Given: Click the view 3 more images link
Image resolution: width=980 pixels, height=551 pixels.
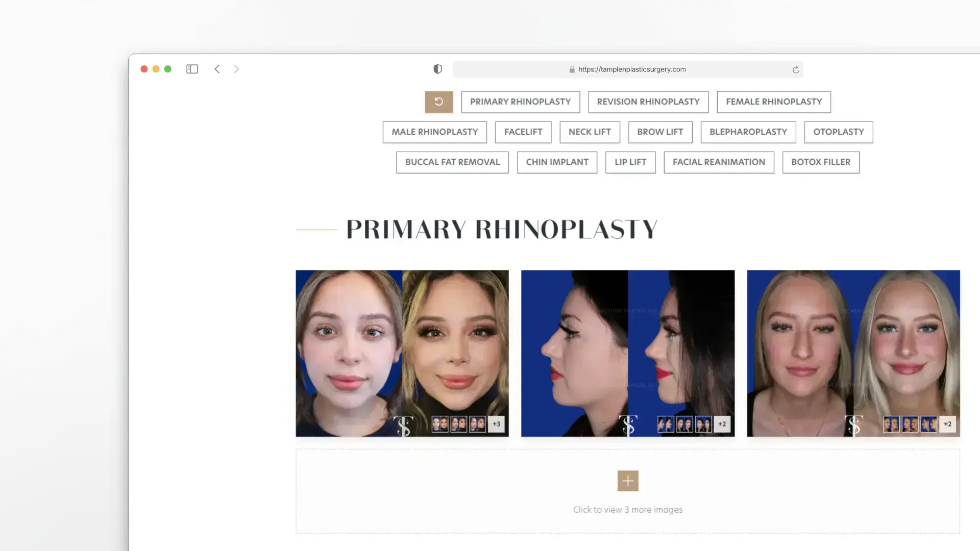Looking at the screenshot, I should (x=627, y=509).
